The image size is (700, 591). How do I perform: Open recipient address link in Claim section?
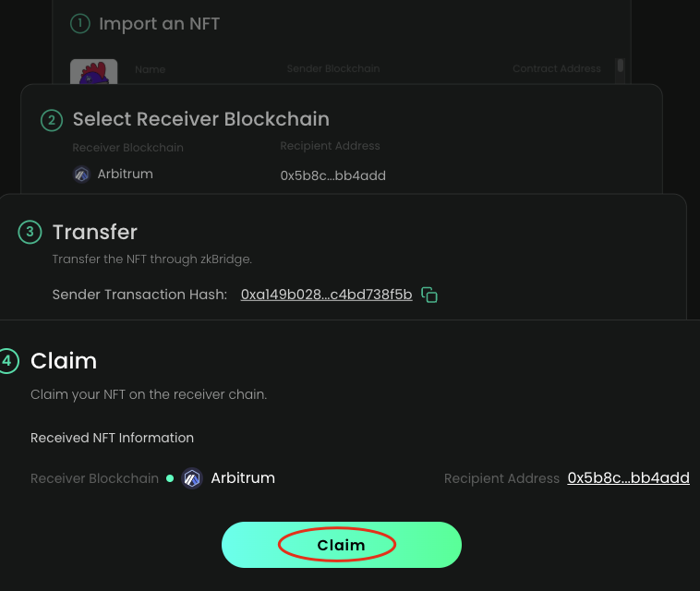coord(628,478)
